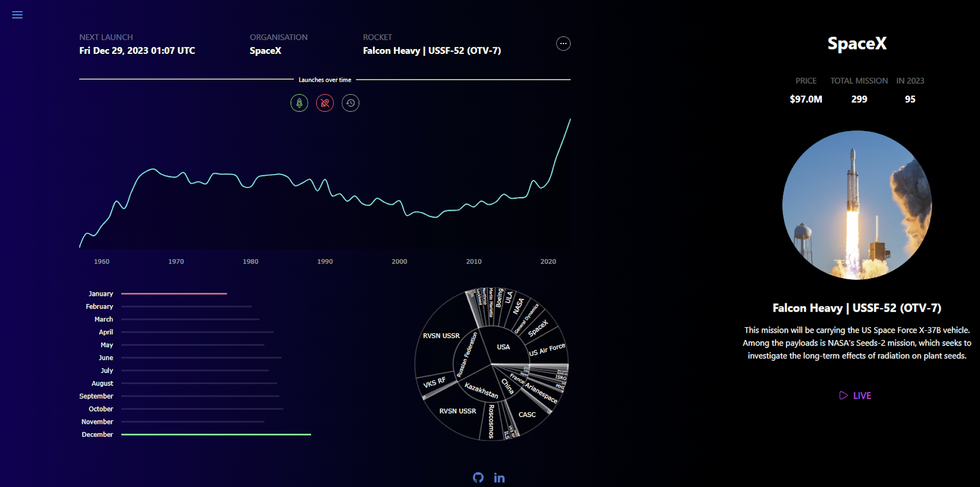
Task: Click the 1980 year axis label
Action: (251, 262)
